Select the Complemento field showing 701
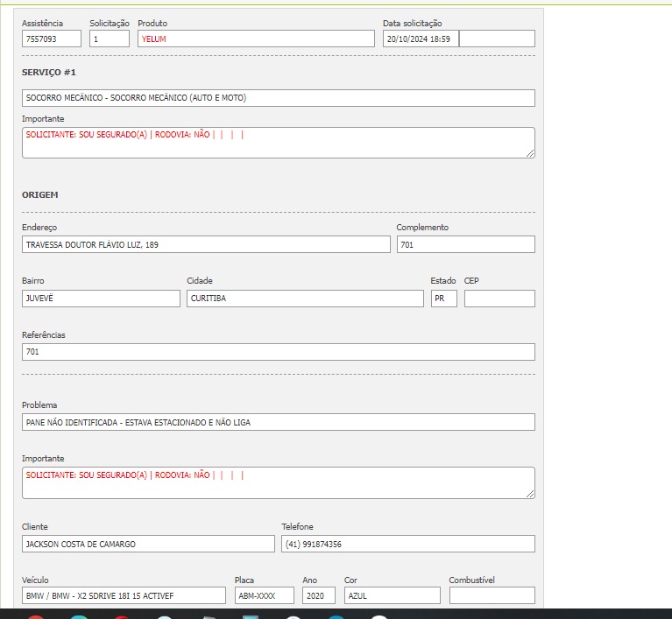The width and height of the screenshot is (672, 619). pos(466,244)
